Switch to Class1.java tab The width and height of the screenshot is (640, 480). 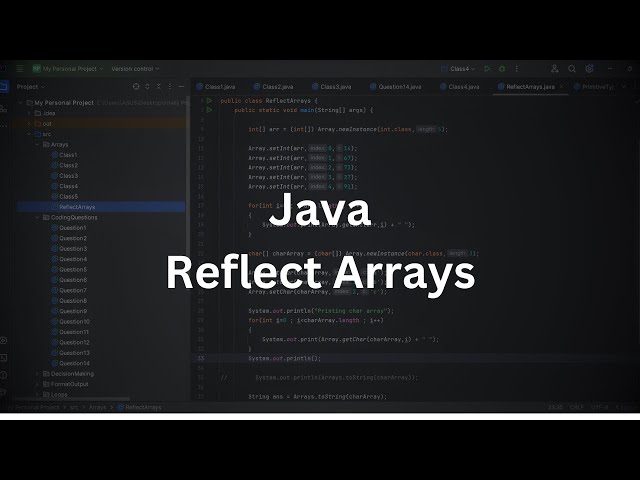click(216, 87)
